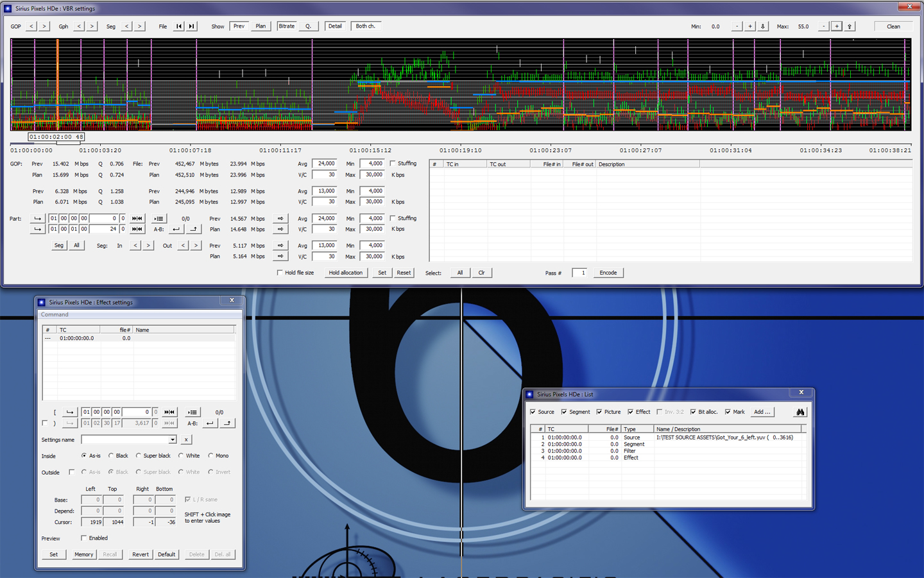This screenshot has height=578, width=924.
Task: Increase Max scale with plus button
Action: 837,26
